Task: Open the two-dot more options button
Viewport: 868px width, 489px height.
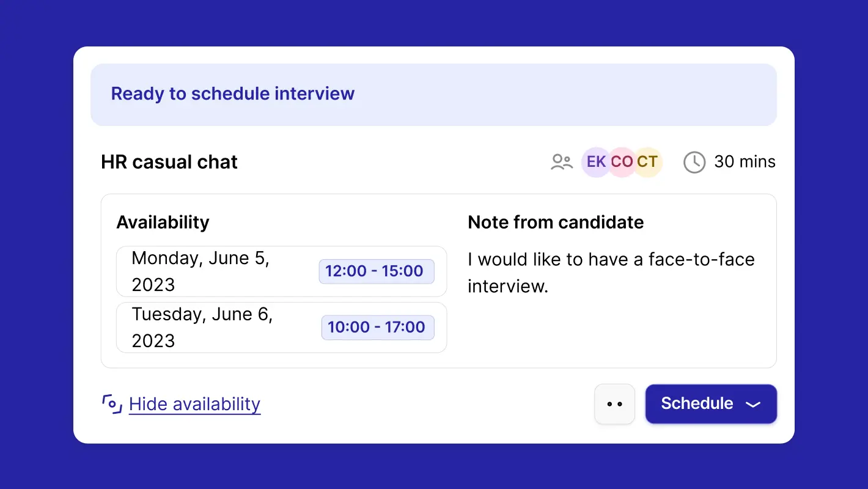Action: (615, 404)
